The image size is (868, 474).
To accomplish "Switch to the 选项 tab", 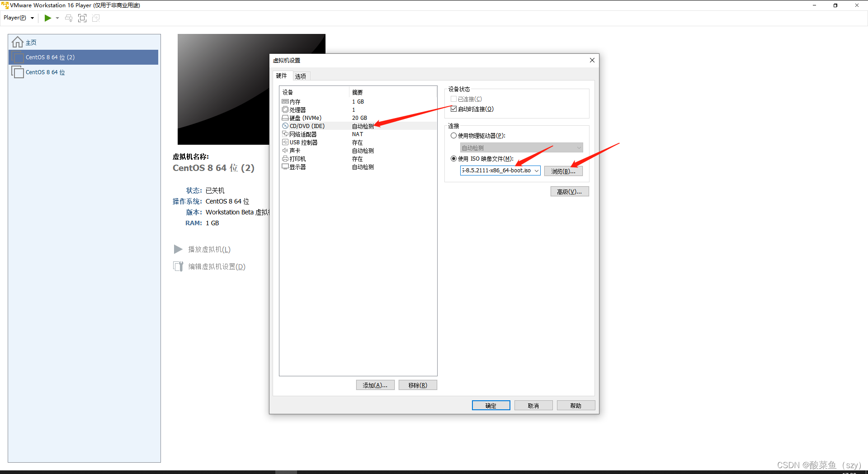I will [x=301, y=76].
